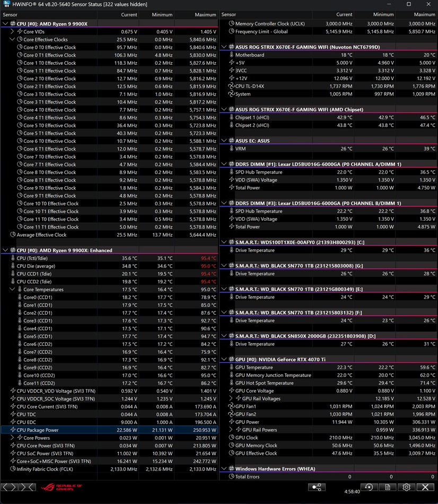Image resolution: width=438 pixels, height=504 pixels.
Task: Collapse the CPU [#0]: AMD Ryzen 9 9900X group
Action: [x=5, y=24]
